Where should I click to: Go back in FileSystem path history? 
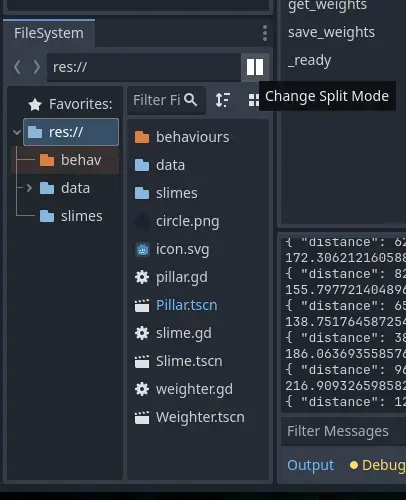(x=17, y=67)
